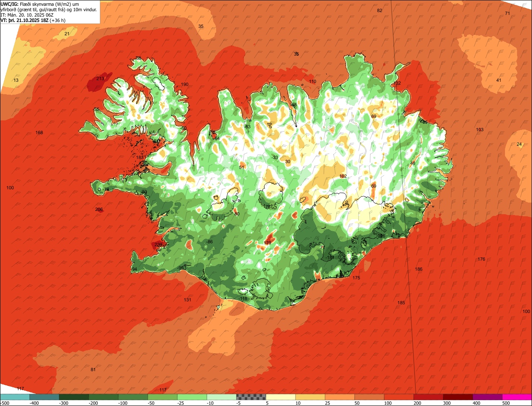Viewport: 532px width, 406px height.
Task: Click the value 206 off the west coast
Action: point(99,209)
